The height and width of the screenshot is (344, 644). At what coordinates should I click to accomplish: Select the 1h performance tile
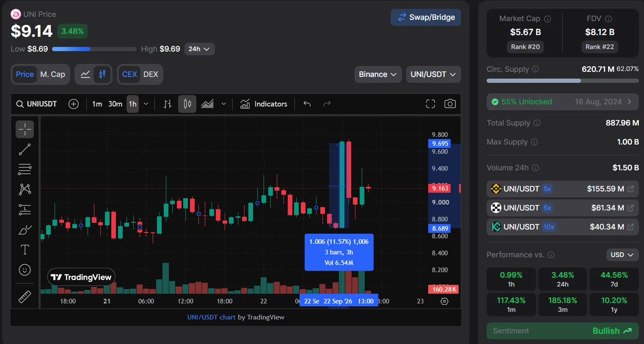tap(511, 279)
